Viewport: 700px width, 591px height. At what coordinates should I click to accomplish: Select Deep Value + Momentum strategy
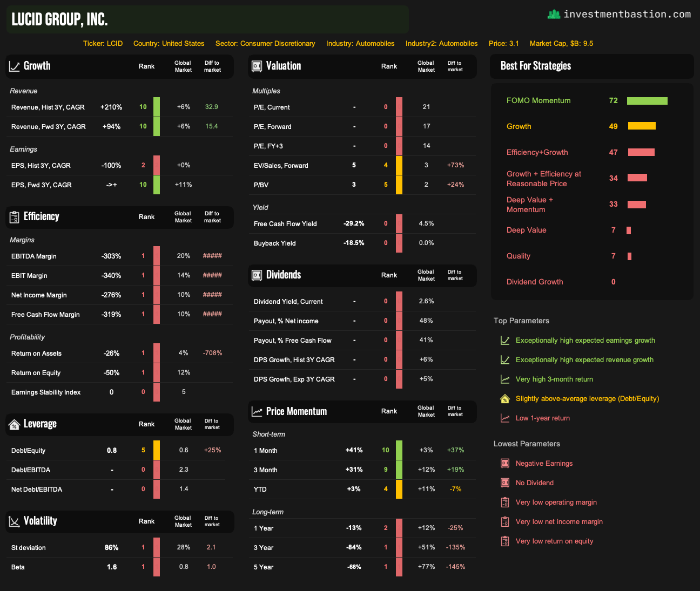(530, 205)
